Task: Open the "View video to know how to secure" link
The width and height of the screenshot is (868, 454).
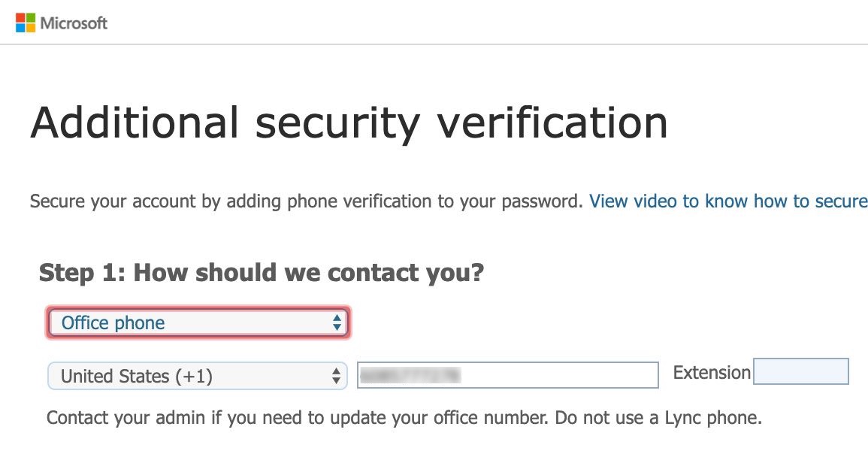Action: click(727, 201)
